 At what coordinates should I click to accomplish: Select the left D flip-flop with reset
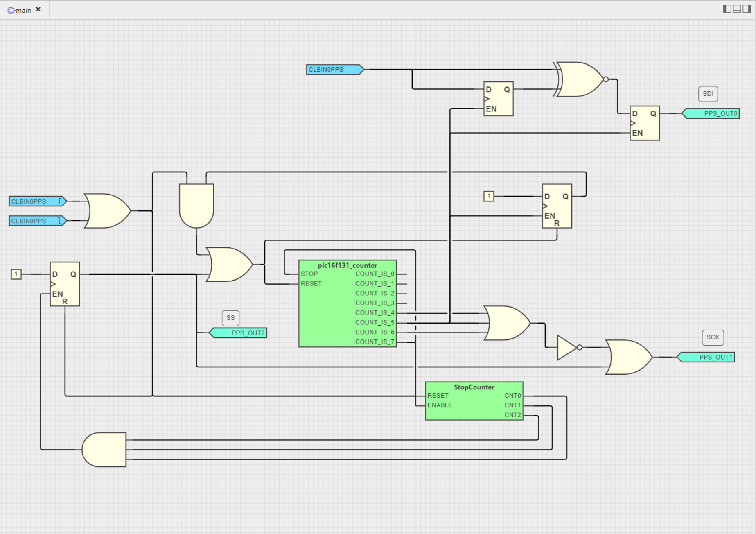(65, 284)
